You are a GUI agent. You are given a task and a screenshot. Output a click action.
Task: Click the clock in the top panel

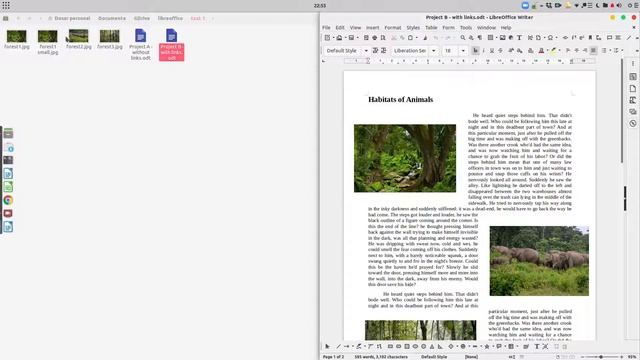pos(320,6)
